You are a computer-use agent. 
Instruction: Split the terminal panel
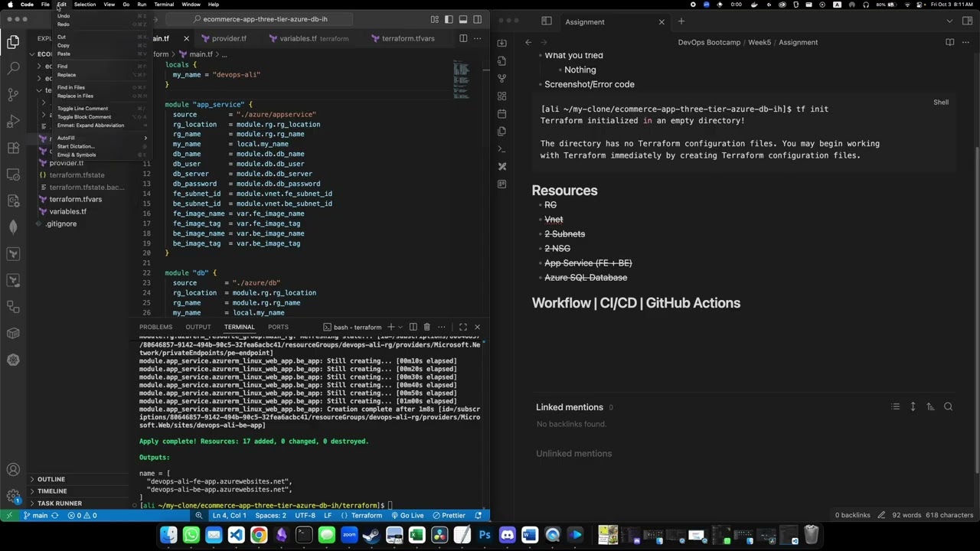pos(413,327)
